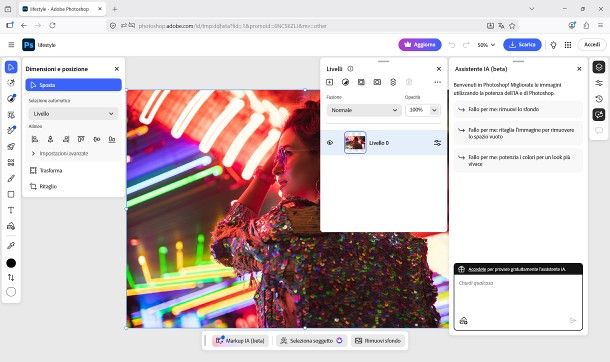Click the purple Aggiorna button
Image resolution: width=610 pixels, height=362 pixels.
click(420, 45)
